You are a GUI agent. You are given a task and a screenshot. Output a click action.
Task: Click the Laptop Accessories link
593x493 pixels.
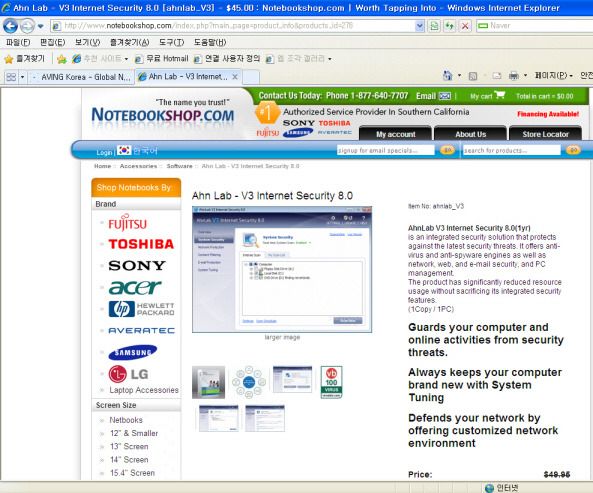(x=144, y=390)
